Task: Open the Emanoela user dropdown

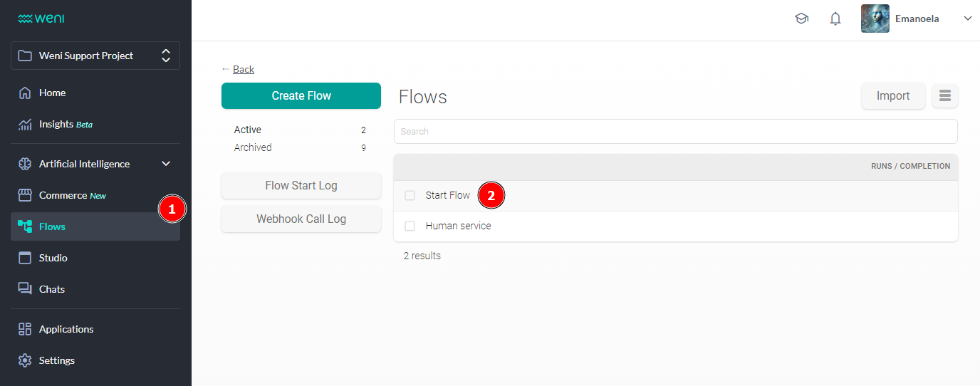Action: pos(967,19)
